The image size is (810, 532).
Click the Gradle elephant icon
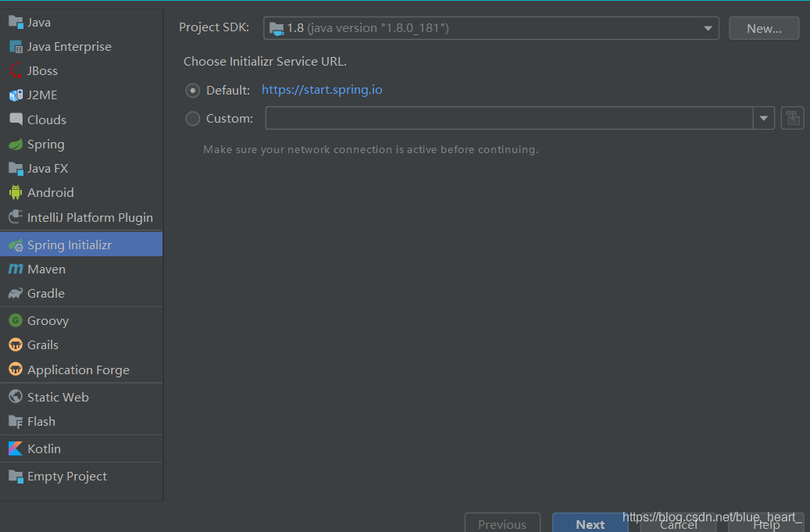(16, 294)
